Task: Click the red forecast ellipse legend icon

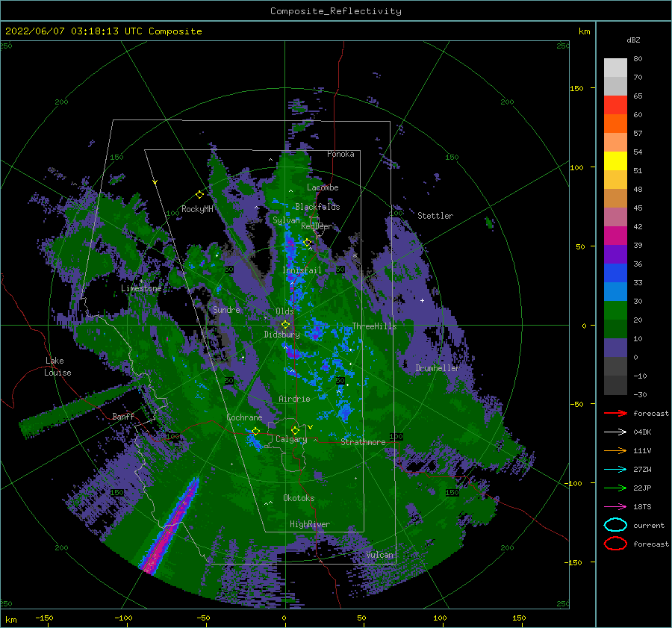Action: click(615, 544)
